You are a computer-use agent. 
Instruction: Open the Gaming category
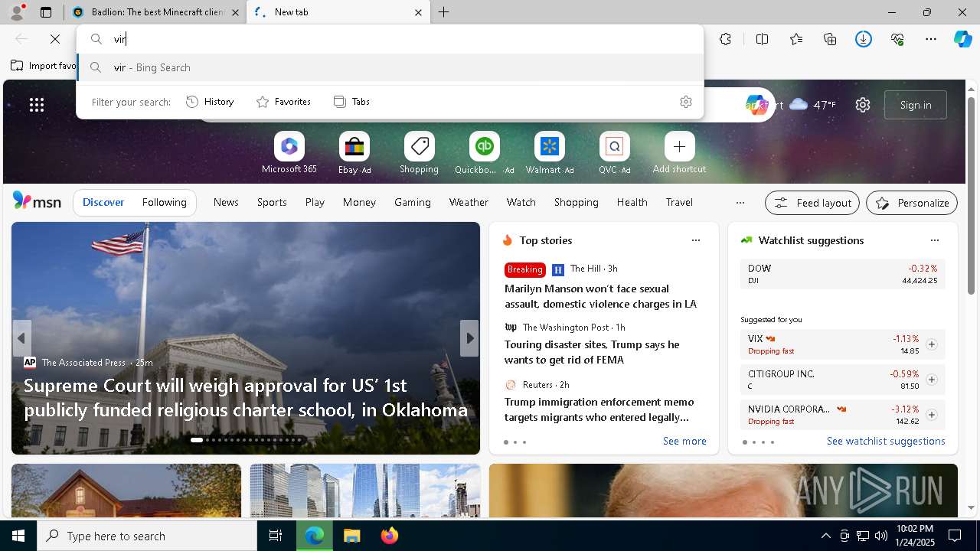413,202
